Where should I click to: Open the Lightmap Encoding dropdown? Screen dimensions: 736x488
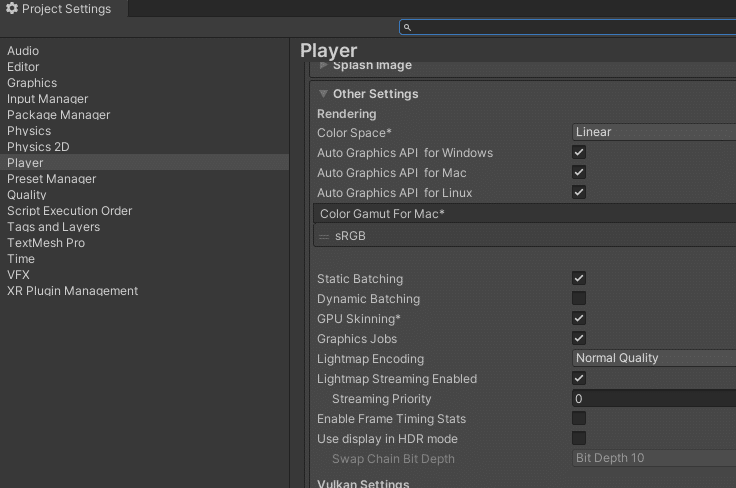[x=654, y=358]
